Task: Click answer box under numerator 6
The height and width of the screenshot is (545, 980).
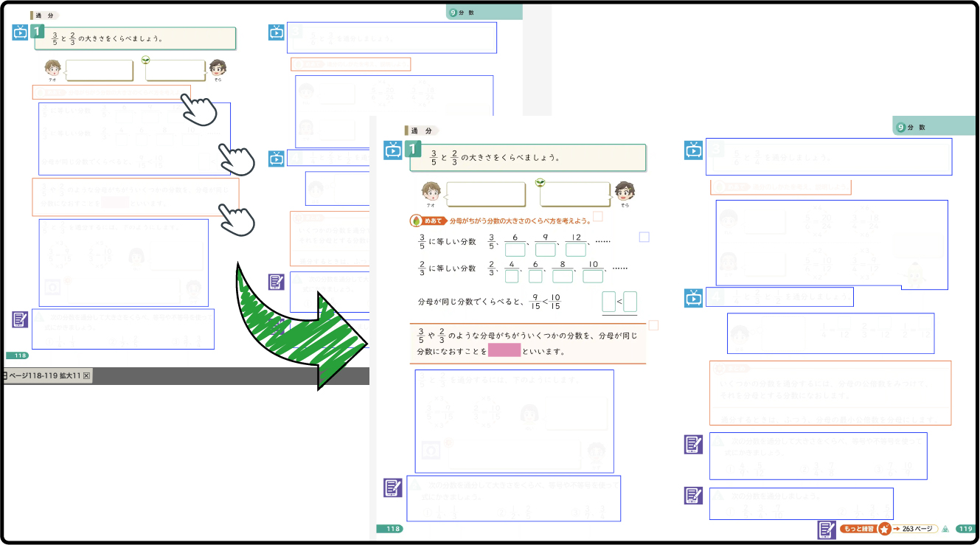Action: 515,249
